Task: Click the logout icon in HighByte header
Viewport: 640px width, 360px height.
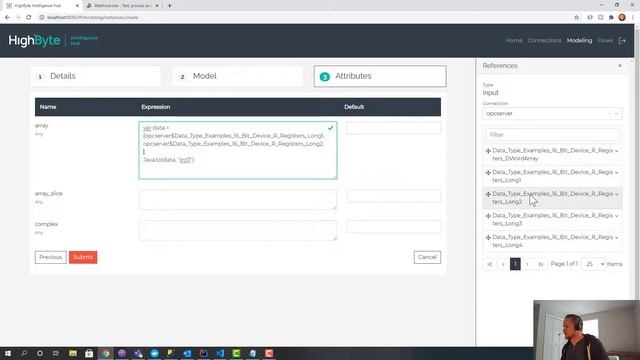Action: [x=622, y=40]
